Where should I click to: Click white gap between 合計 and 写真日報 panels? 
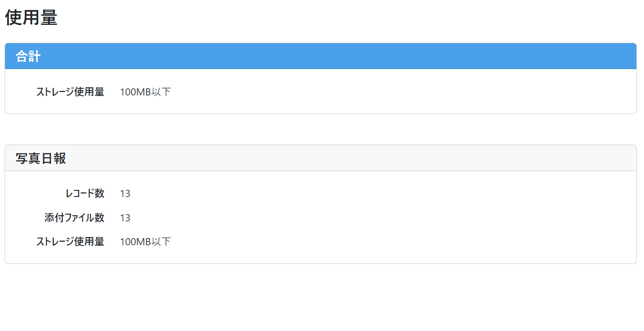click(321, 129)
